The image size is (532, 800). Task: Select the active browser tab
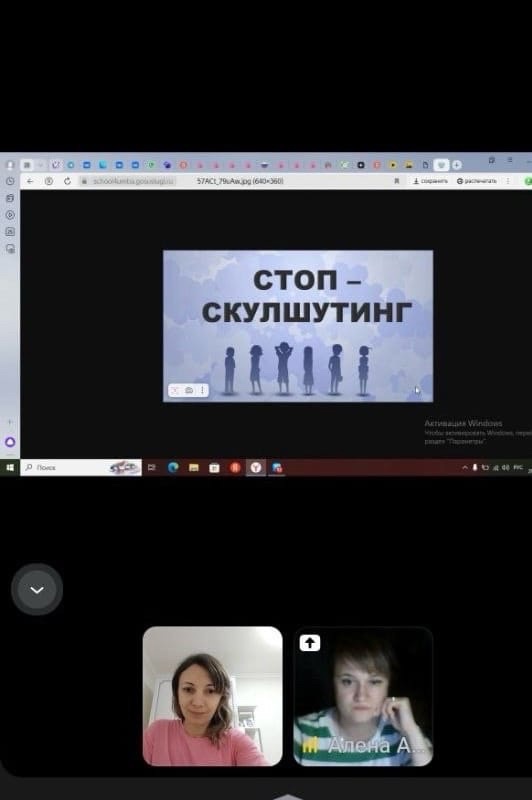point(442,165)
